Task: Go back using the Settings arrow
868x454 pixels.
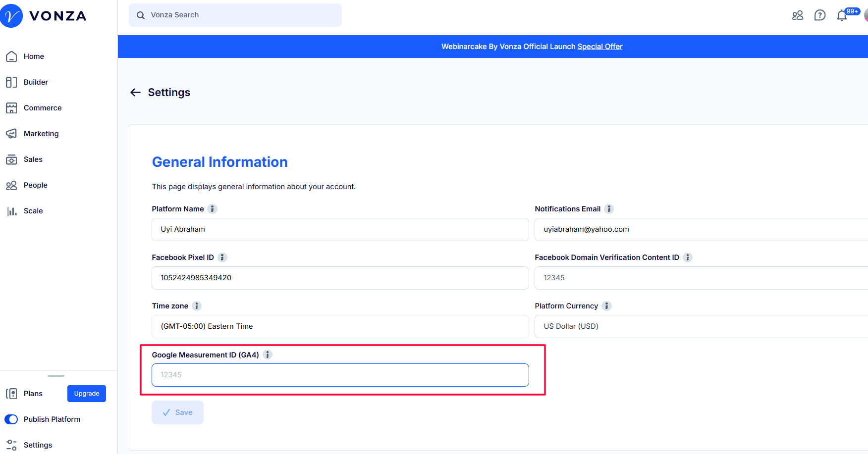Action: (x=135, y=93)
